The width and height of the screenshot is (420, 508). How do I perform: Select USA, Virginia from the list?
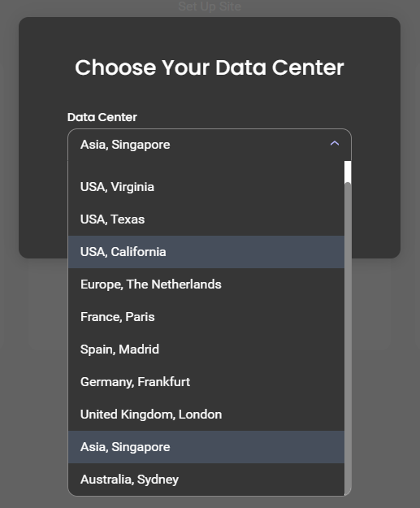pyautogui.click(x=206, y=187)
